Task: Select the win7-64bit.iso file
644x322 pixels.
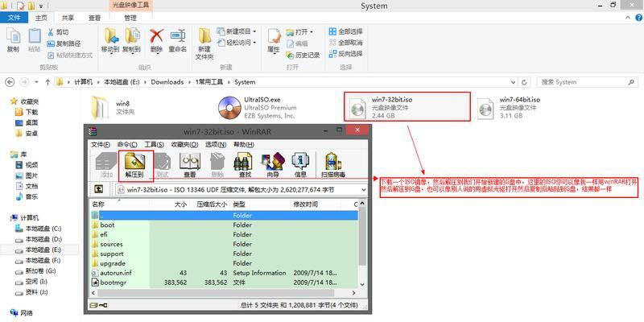Action: coord(510,108)
